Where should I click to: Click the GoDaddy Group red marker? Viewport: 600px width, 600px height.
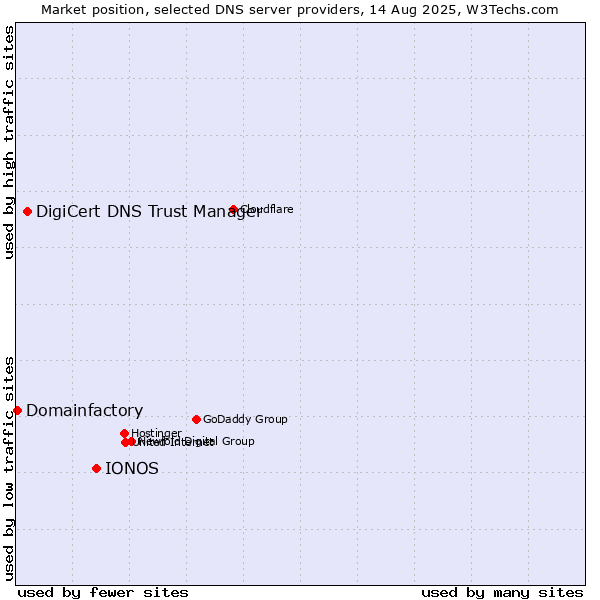coord(196,419)
